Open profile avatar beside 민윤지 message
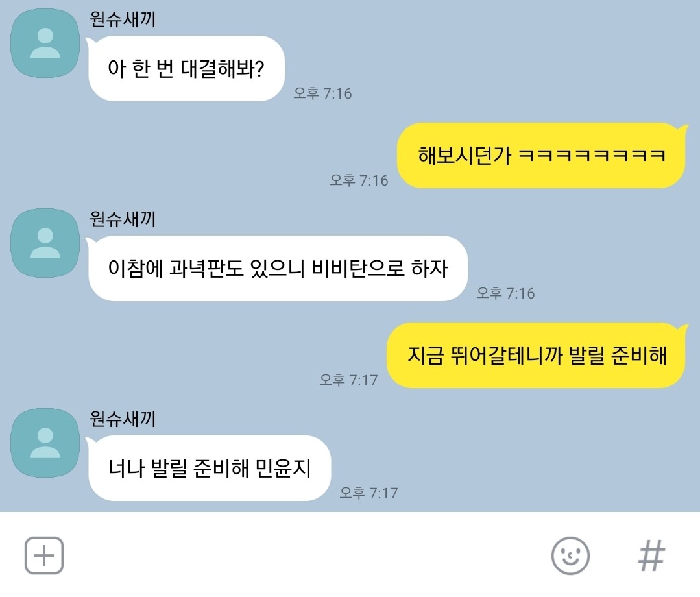The height and width of the screenshot is (597, 700). click(x=45, y=443)
